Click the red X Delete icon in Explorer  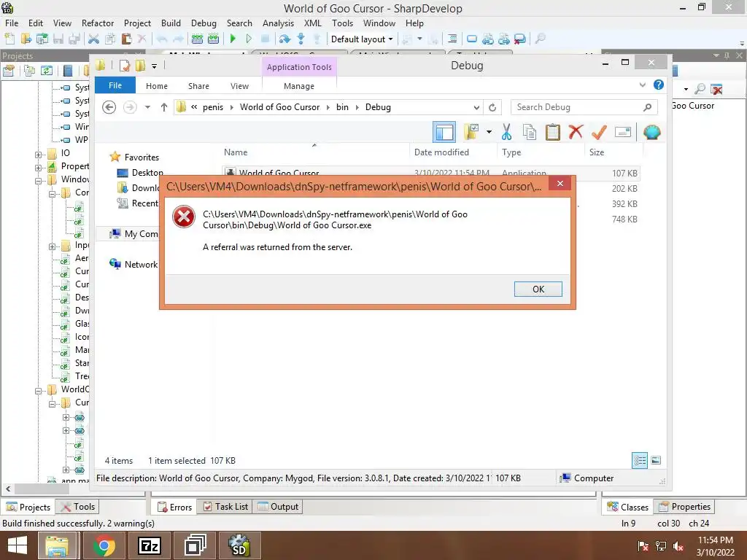[x=576, y=131]
